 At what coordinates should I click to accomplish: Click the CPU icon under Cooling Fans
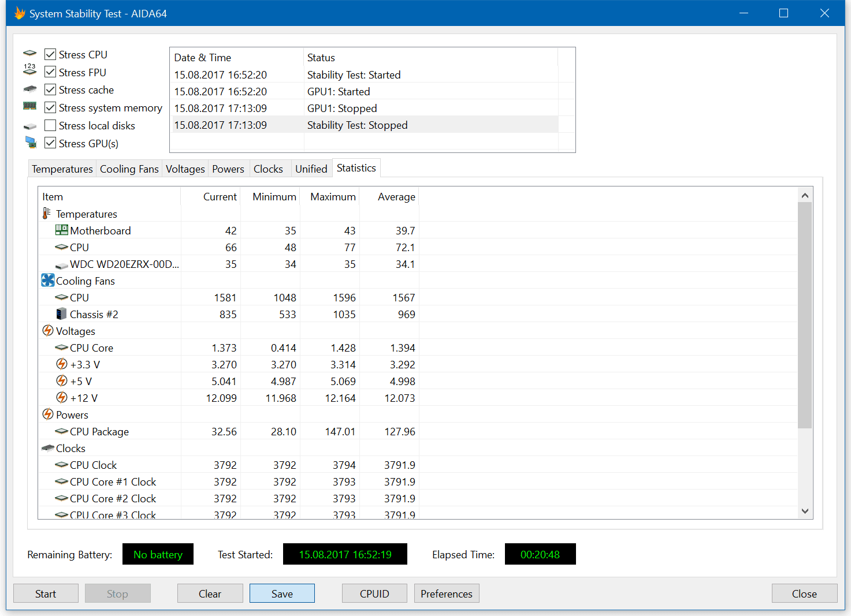(x=62, y=297)
